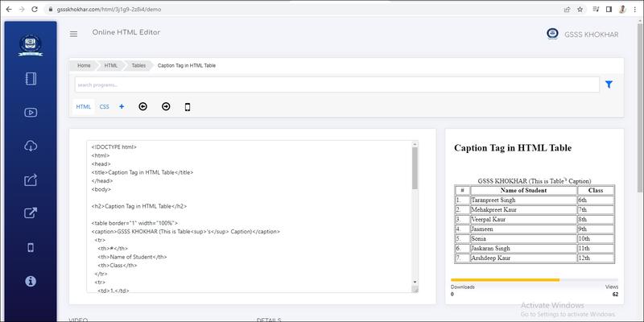Open the info icon in sidebar

[x=31, y=280]
